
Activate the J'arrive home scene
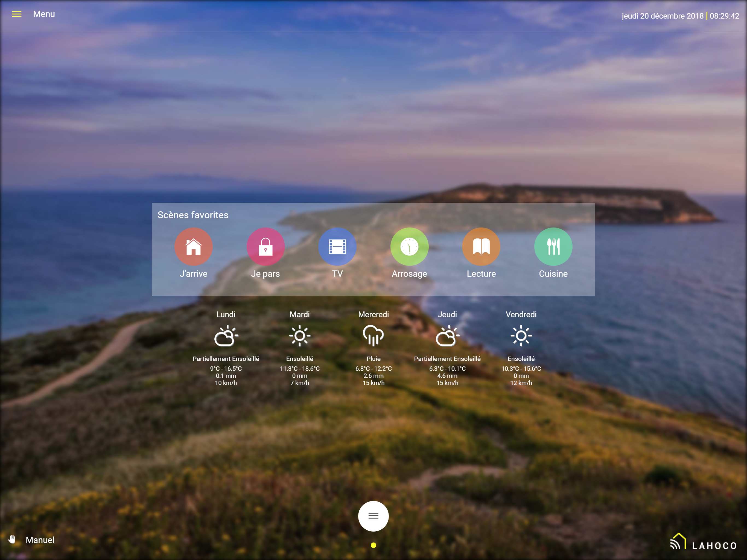tap(194, 247)
